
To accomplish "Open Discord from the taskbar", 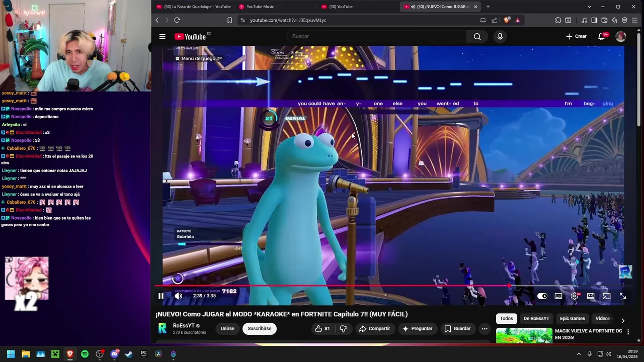I will click(114, 354).
